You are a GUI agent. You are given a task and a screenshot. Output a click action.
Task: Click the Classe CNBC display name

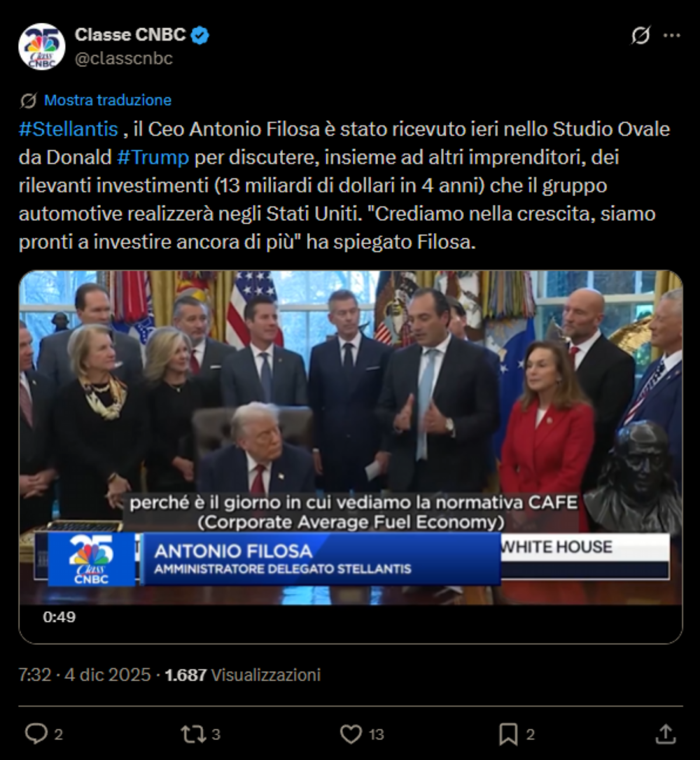point(130,35)
